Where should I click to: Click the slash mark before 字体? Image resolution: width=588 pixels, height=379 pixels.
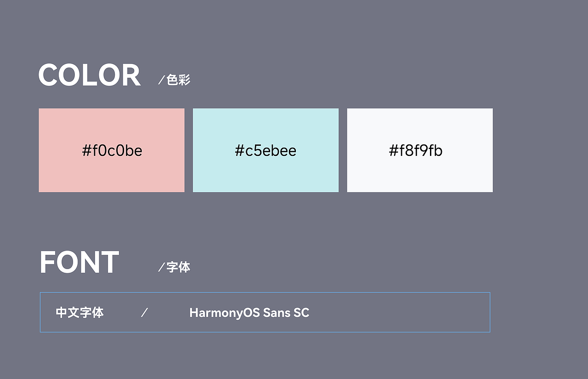click(161, 267)
